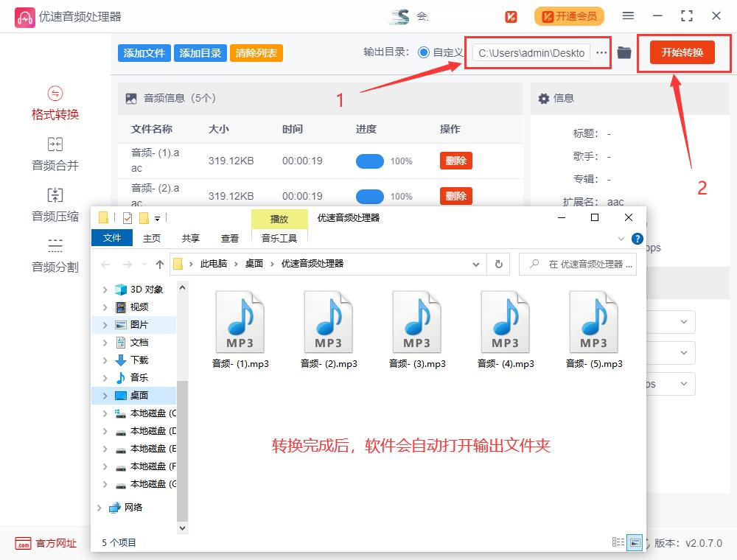Screen dimensions: 737x560
Task: Click the Explorer navigation pane scrollbar
Action: click(182, 451)
